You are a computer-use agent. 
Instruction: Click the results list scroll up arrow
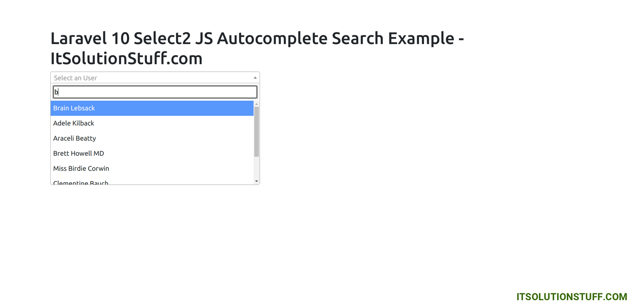coord(256,104)
